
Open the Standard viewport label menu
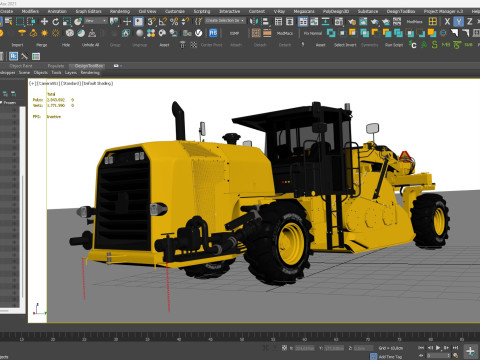(x=71, y=83)
